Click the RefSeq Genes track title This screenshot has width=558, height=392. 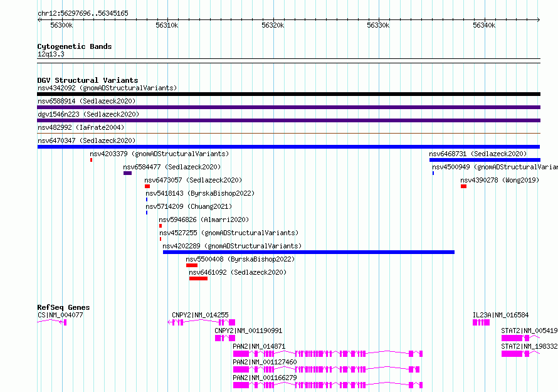point(63,307)
